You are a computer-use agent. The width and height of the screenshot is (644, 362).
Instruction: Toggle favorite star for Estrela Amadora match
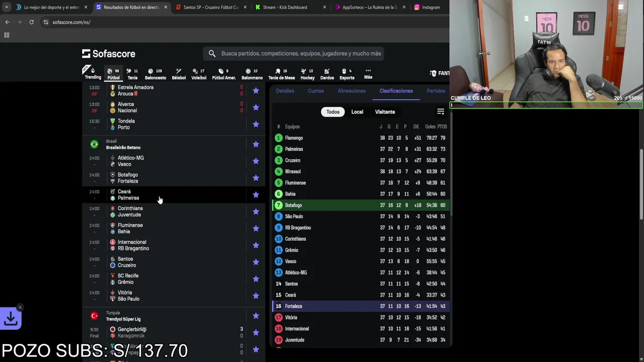256,90
